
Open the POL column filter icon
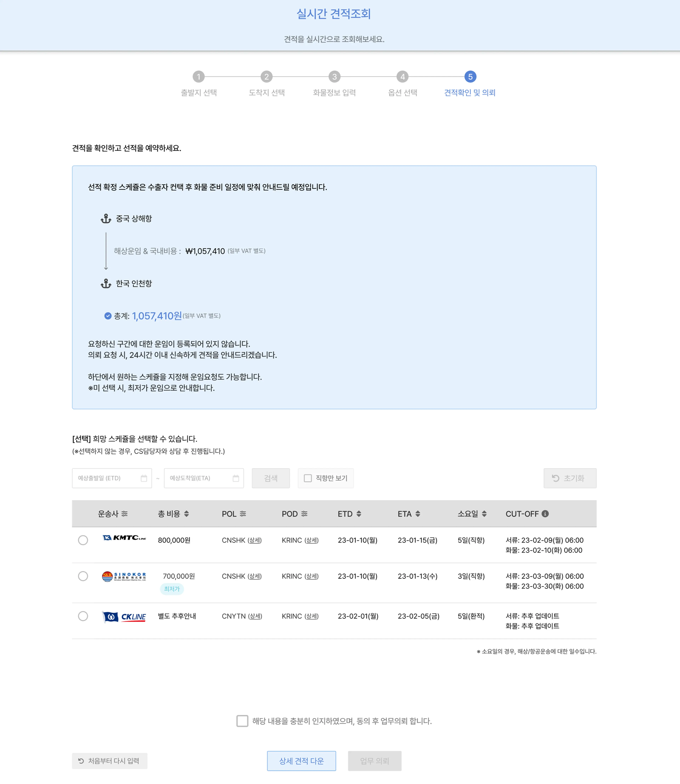243,513
